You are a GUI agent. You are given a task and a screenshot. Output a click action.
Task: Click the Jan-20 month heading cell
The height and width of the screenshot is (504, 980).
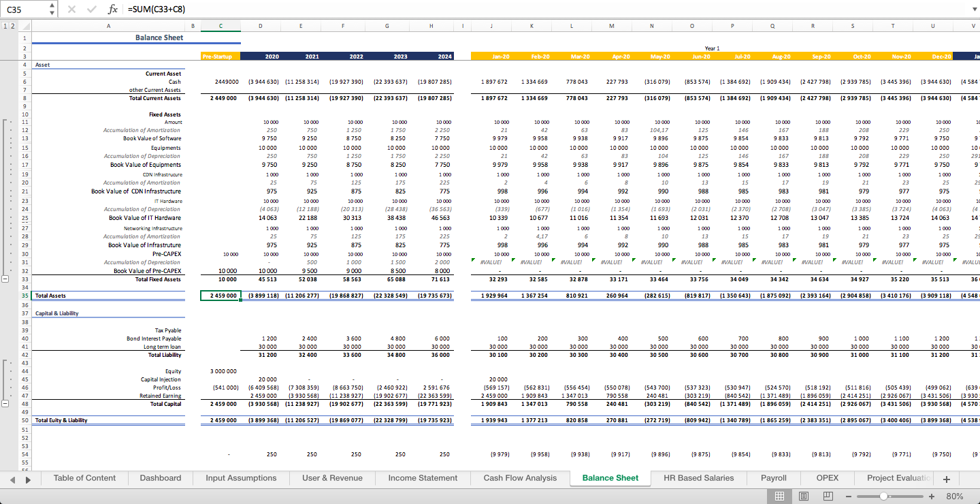pos(491,56)
